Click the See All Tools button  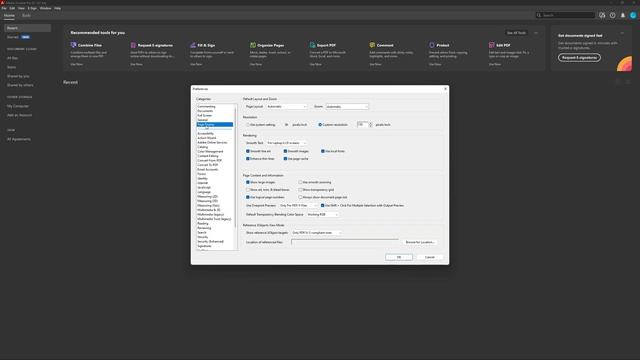(x=516, y=33)
